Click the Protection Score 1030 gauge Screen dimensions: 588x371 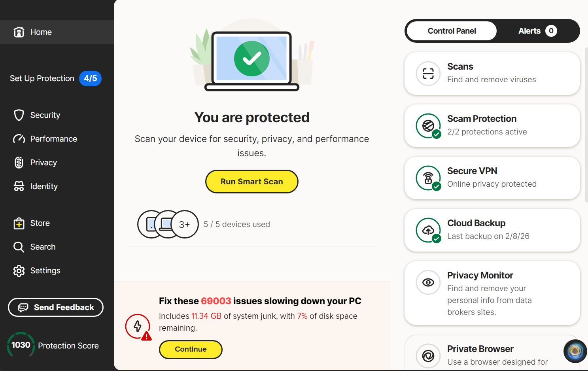pos(21,345)
